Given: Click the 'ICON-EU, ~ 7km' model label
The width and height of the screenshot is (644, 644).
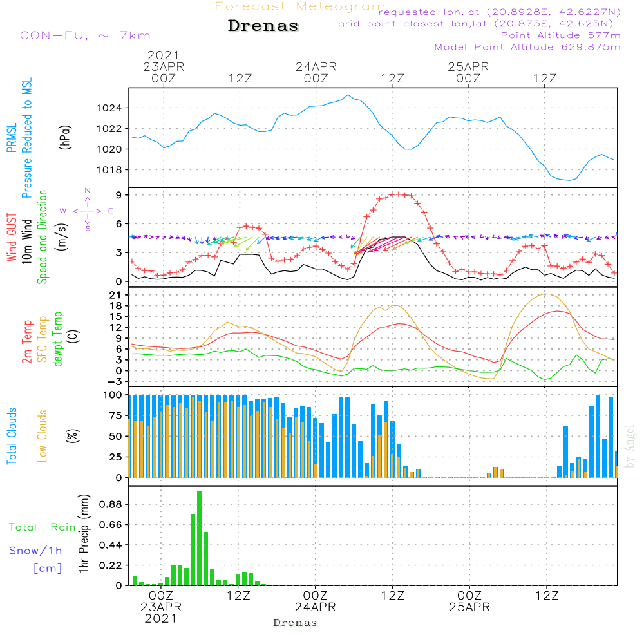Looking at the screenshot, I should [83, 35].
